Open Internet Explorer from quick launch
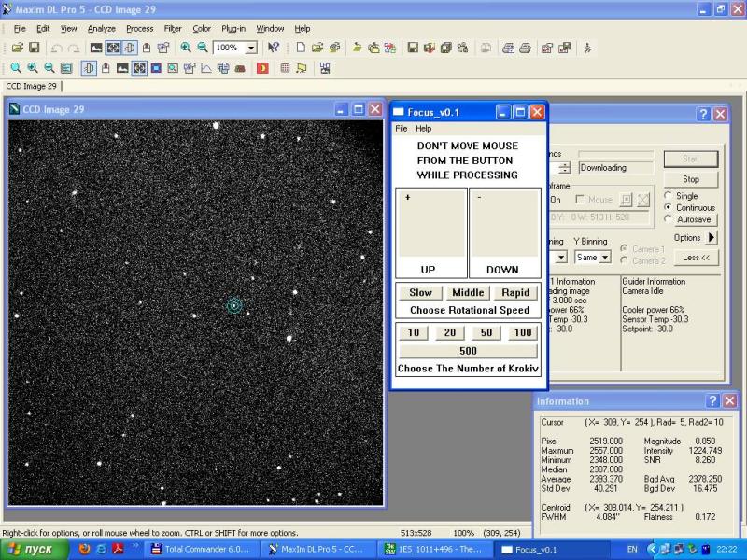The height and width of the screenshot is (560, 747). pos(101,549)
